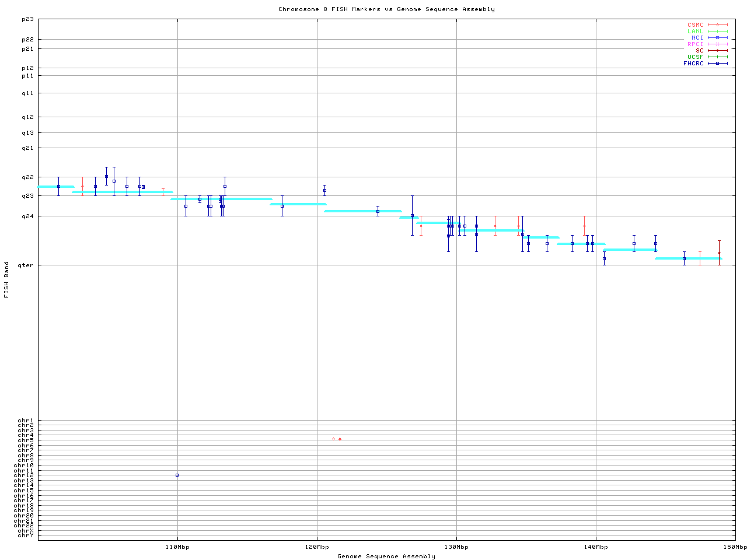Image resolution: width=747 pixels, height=560 pixels.
Task: Click the chart title text
Action: pyautogui.click(x=386, y=9)
